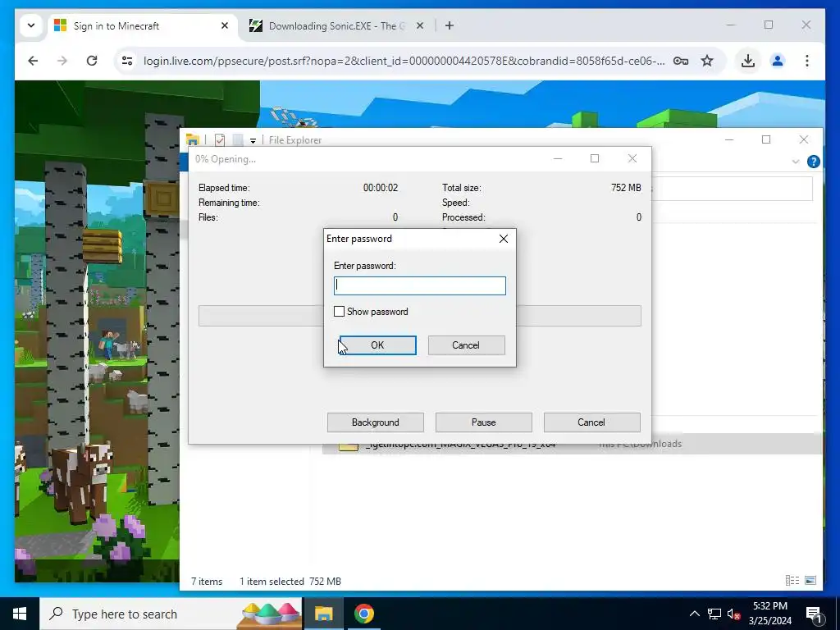The image size is (840, 630).
Task: Open Chrome tab search dropdown
Action: coord(31,25)
